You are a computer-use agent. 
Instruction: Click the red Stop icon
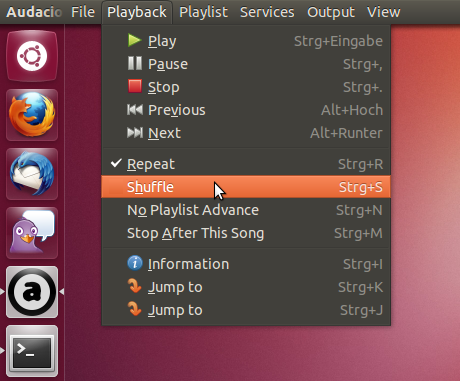click(135, 86)
